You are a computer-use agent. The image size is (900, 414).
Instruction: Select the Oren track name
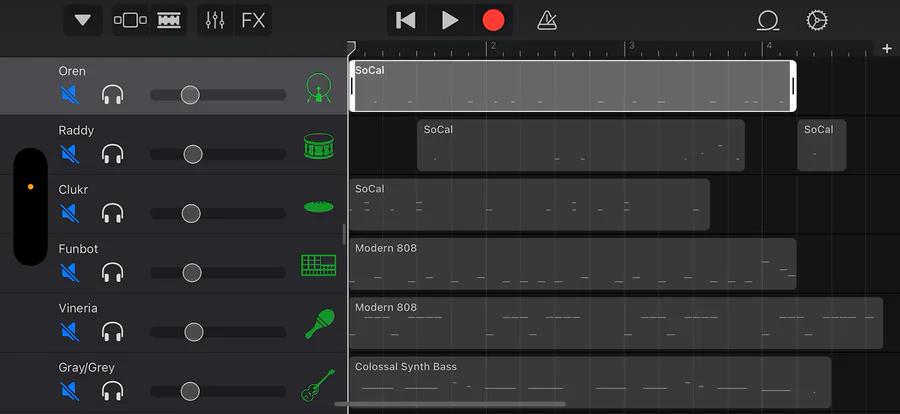coord(72,71)
